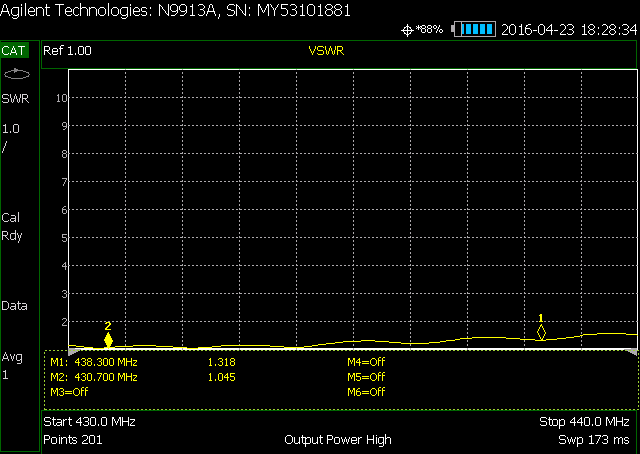Toggle the M4=Off marker entry
This screenshot has width=640, height=454.
[365, 362]
